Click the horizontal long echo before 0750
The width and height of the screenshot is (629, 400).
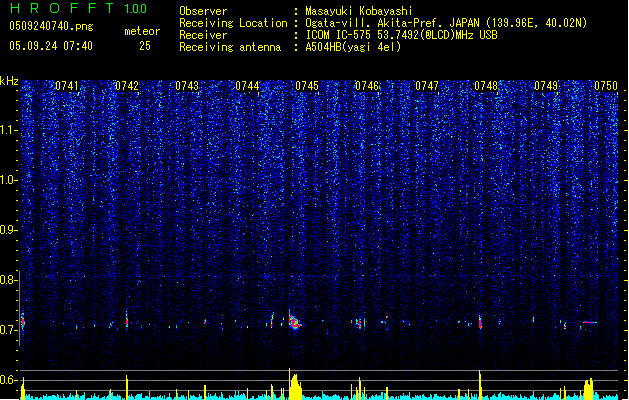pyautogui.click(x=590, y=322)
